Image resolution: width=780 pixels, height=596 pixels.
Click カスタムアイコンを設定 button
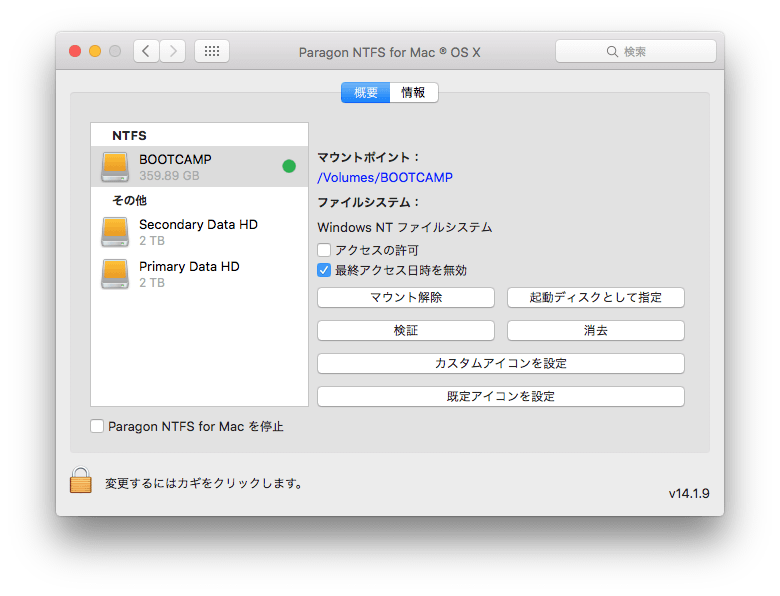click(501, 364)
